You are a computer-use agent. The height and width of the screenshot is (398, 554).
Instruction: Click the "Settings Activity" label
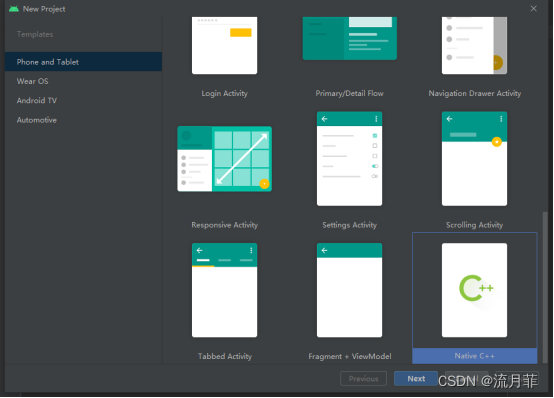(x=349, y=225)
